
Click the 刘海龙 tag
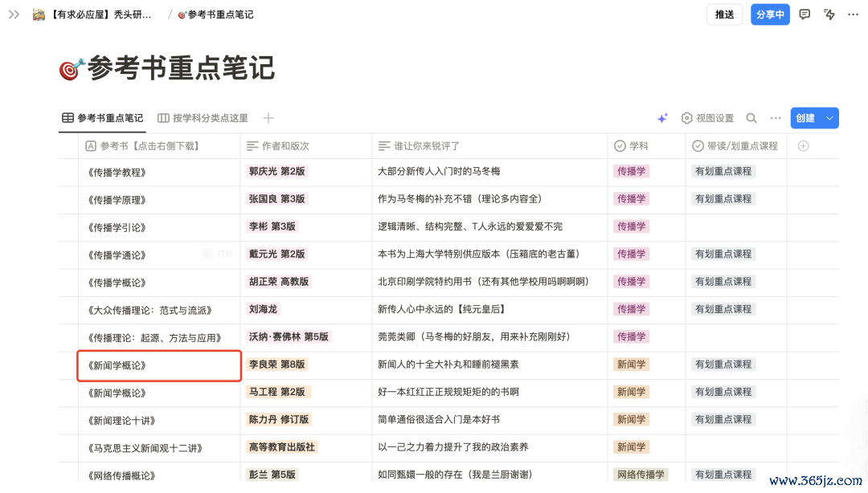point(263,309)
